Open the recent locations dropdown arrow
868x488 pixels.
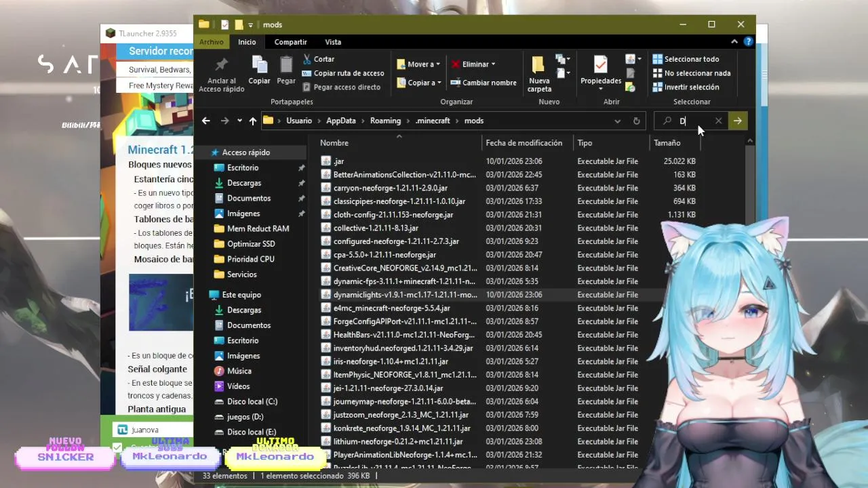pyautogui.click(x=239, y=121)
